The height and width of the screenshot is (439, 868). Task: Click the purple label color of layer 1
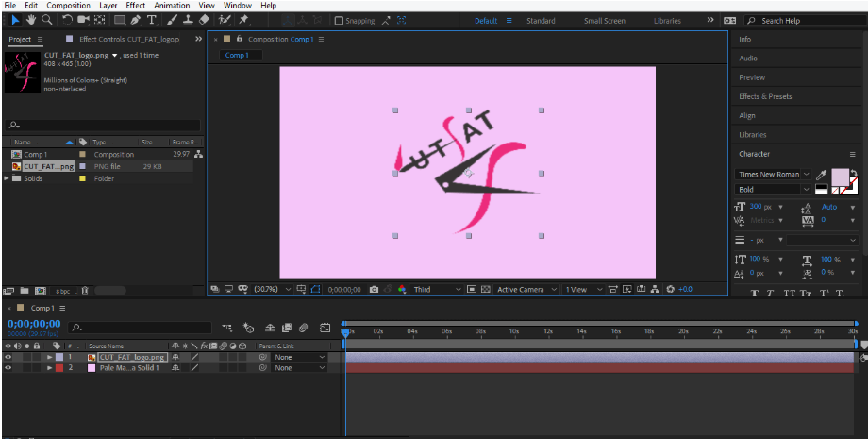(x=59, y=357)
